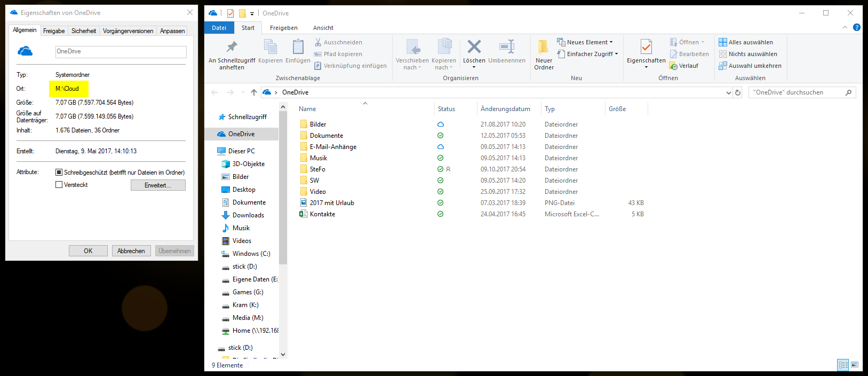Switch to details view icon in status bar
868x376 pixels.
[843, 365]
